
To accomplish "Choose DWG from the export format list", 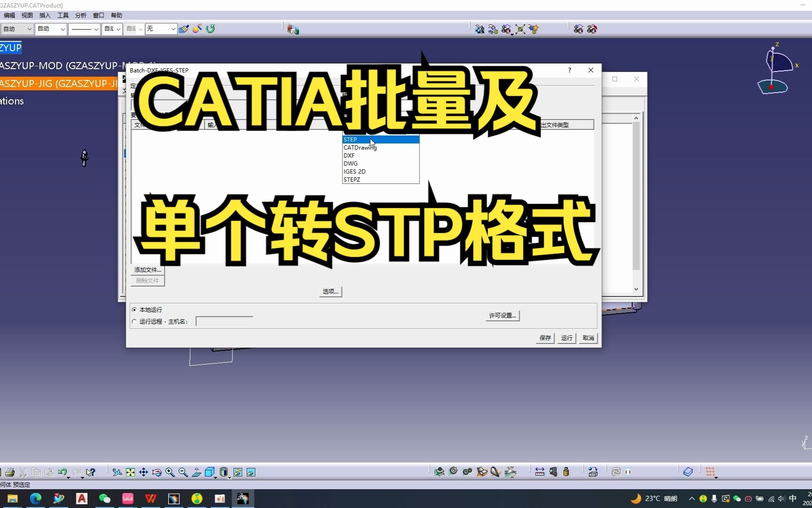I will (351, 163).
